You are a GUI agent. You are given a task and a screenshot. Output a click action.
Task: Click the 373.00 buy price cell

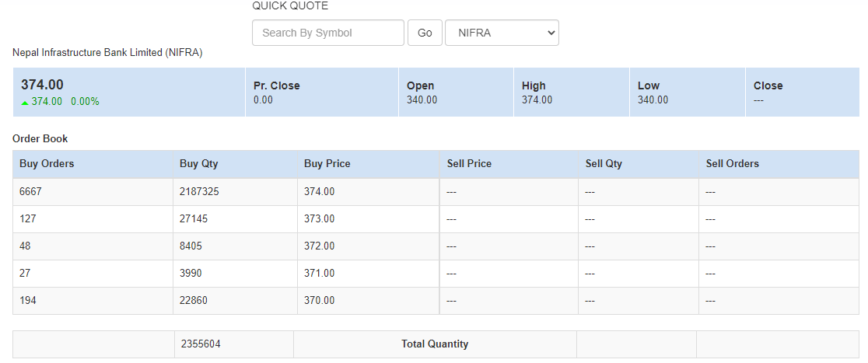[x=319, y=219]
